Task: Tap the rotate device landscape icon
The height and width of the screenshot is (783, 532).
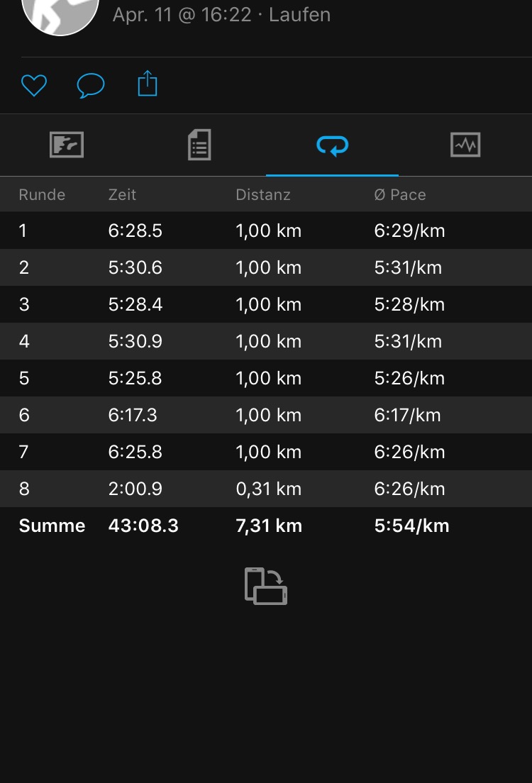Action: point(266,587)
